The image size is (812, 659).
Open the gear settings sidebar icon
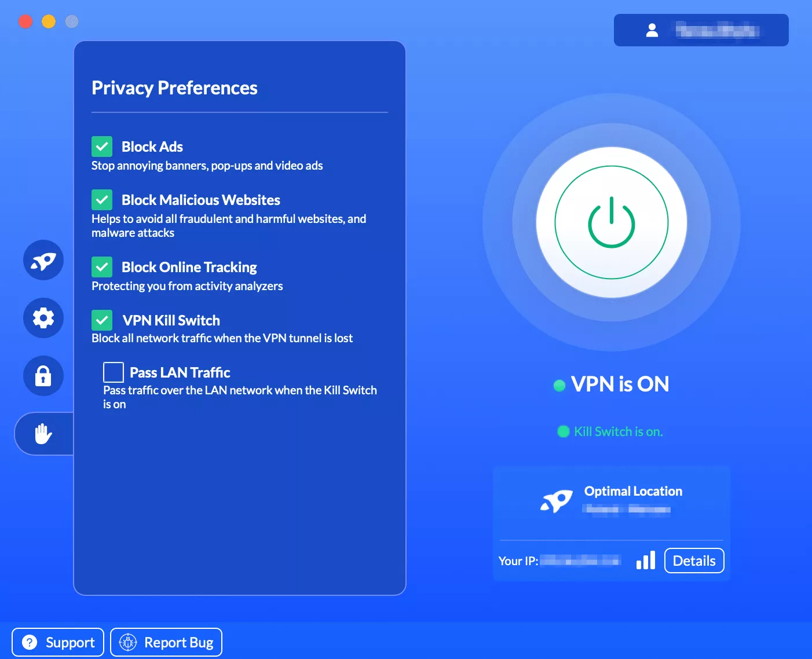tap(43, 318)
